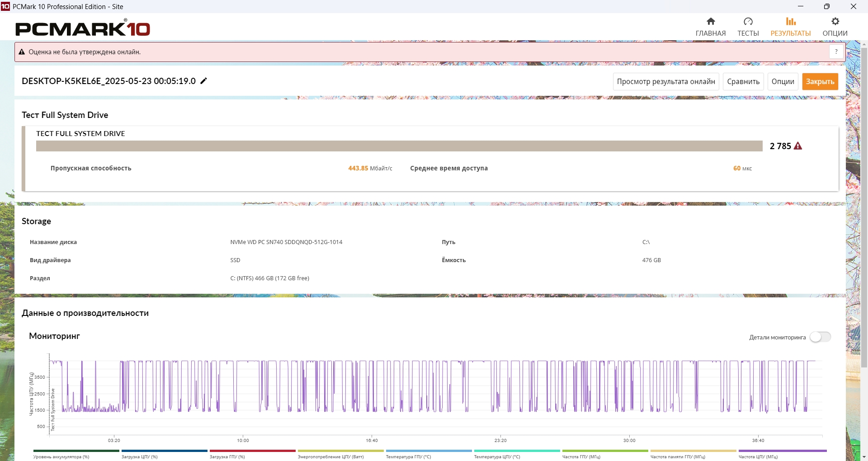Click the Пропускная способность label
The height and width of the screenshot is (461, 868).
coord(91,168)
